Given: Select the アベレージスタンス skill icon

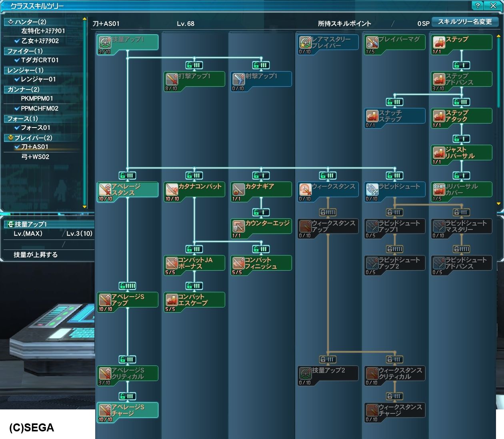Looking at the screenshot, I should click(x=105, y=189).
